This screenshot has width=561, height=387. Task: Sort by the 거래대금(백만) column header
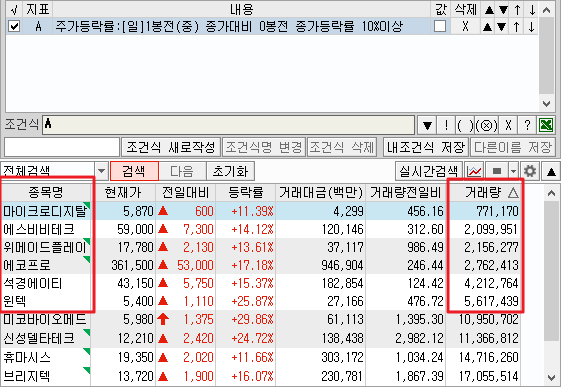(321, 192)
